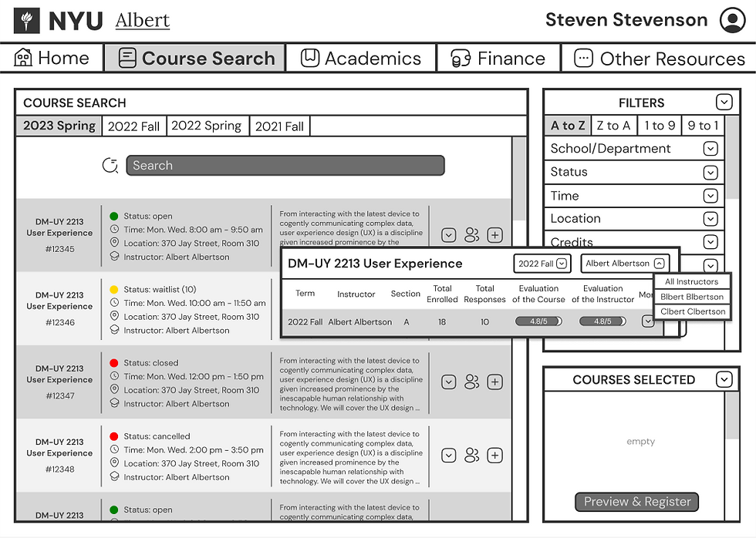Expand Time filter
The height and width of the screenshot is (538, 756).
pos(710,196)
